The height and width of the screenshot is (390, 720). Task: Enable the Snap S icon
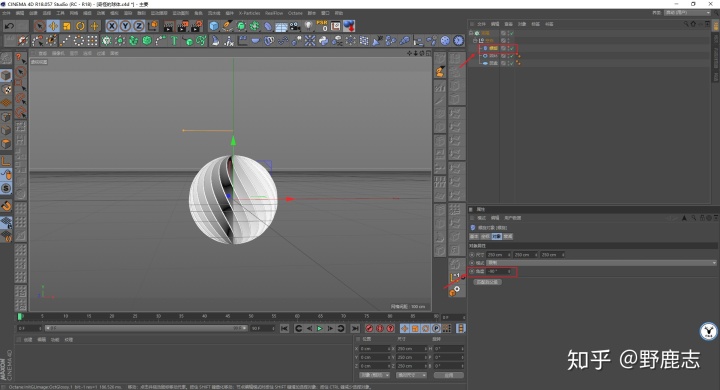click(x=6, y=188)
